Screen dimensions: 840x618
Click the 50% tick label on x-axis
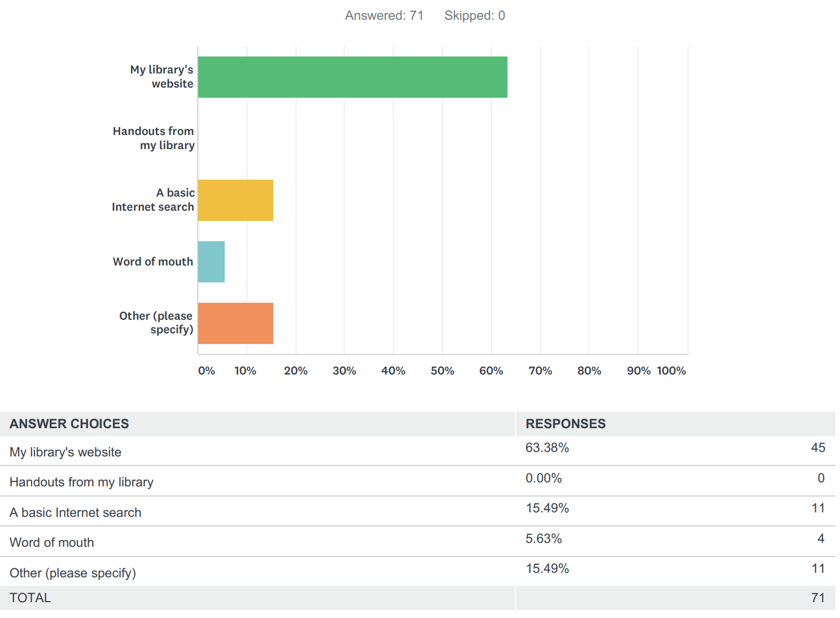[x=442, y=371]
